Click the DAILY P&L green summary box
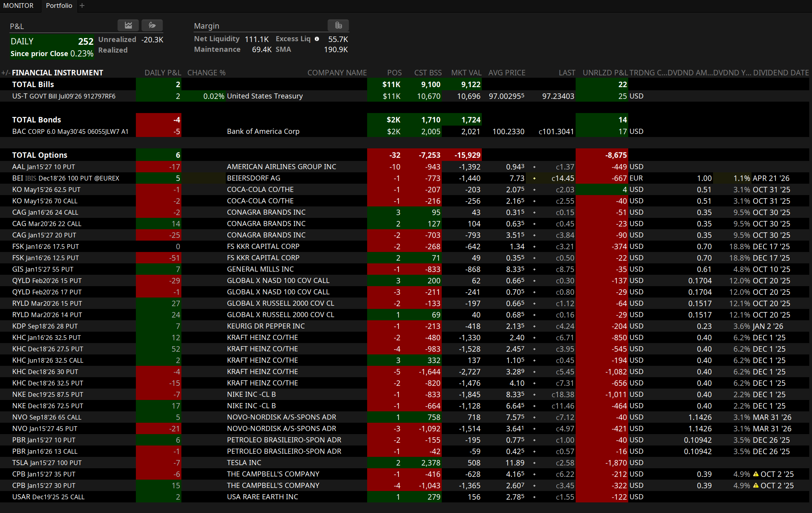Screen dimensions: 812x513 52,47
